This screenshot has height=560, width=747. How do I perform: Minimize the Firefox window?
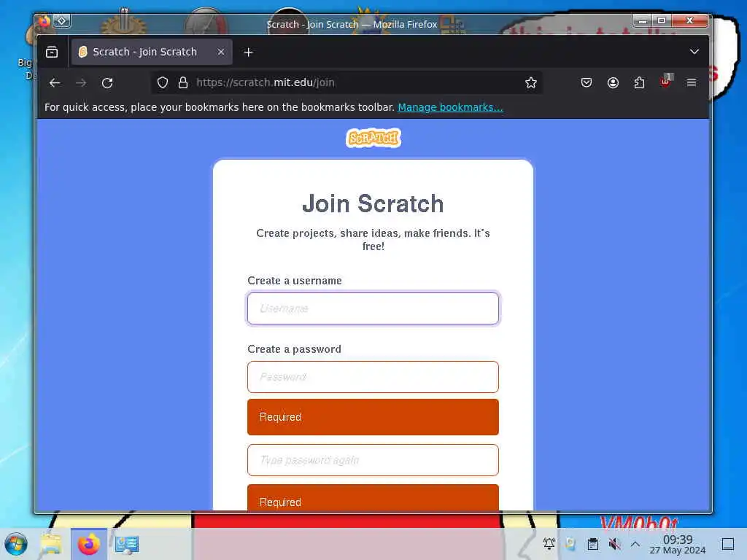pos(643,20)
